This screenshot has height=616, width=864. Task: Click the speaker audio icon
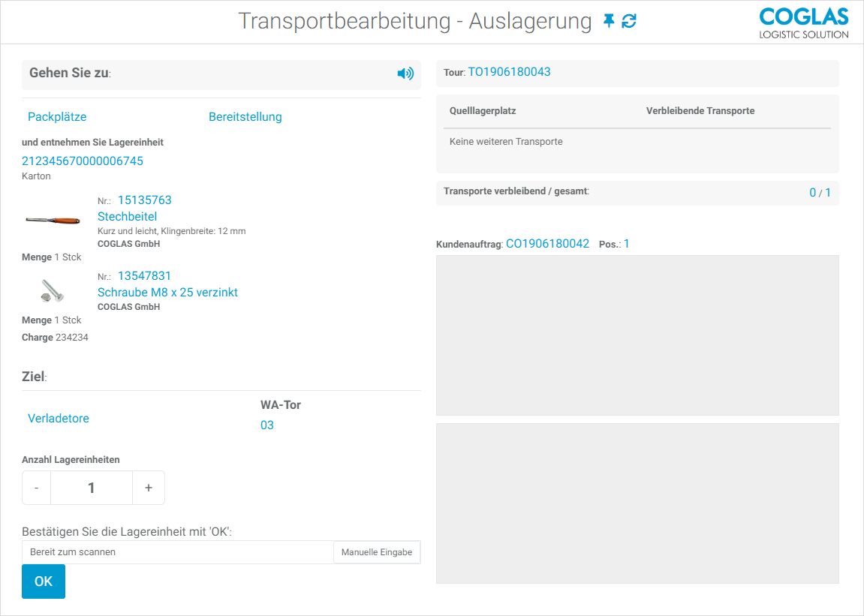click(x=405, y=74)
